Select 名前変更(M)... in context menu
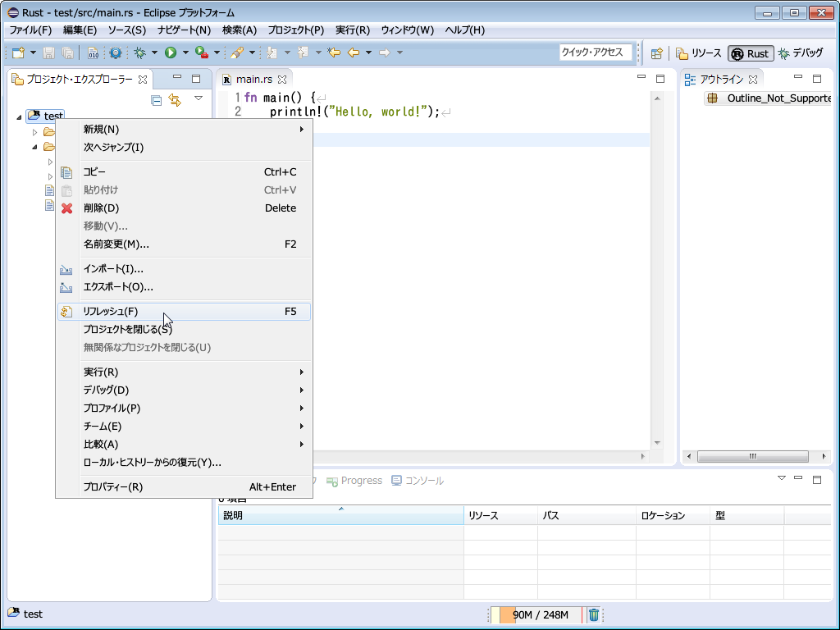The image size is (840, 630). pyautogui.click(x=184, y=244)
